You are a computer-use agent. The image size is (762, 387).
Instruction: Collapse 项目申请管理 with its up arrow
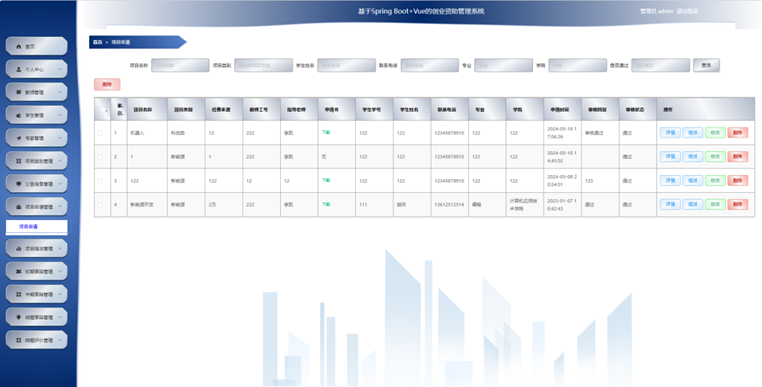point(60,207)
